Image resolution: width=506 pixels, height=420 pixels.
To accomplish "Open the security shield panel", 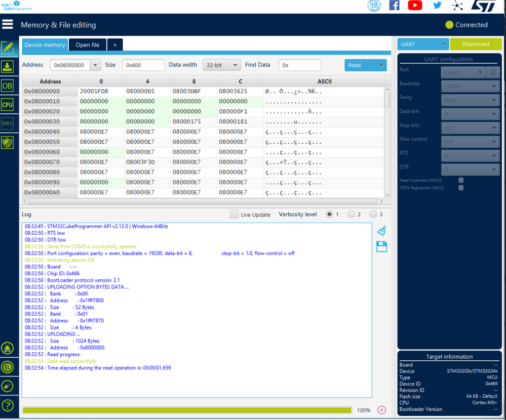I will 8,143.
